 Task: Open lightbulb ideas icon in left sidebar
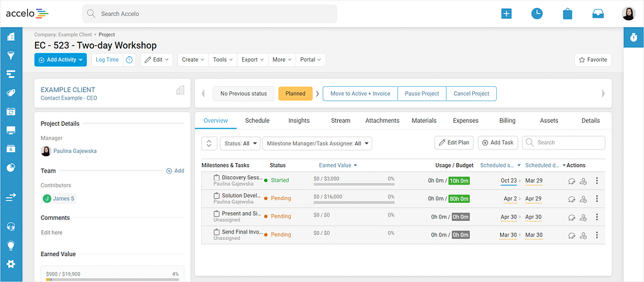pyautogui.click(x=11, y=245)
